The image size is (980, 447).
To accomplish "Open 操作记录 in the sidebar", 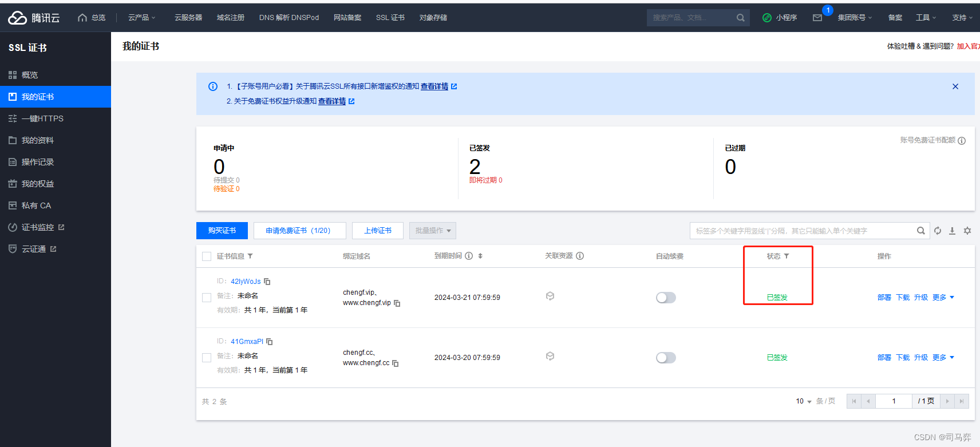I will pyautogui.click(x=56, y=162).
